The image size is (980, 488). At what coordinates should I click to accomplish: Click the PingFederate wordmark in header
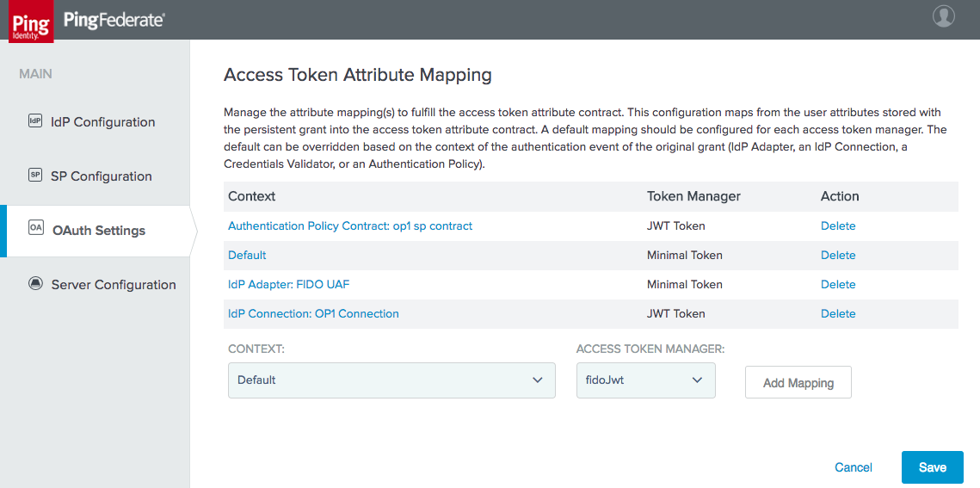pos(114,20)
